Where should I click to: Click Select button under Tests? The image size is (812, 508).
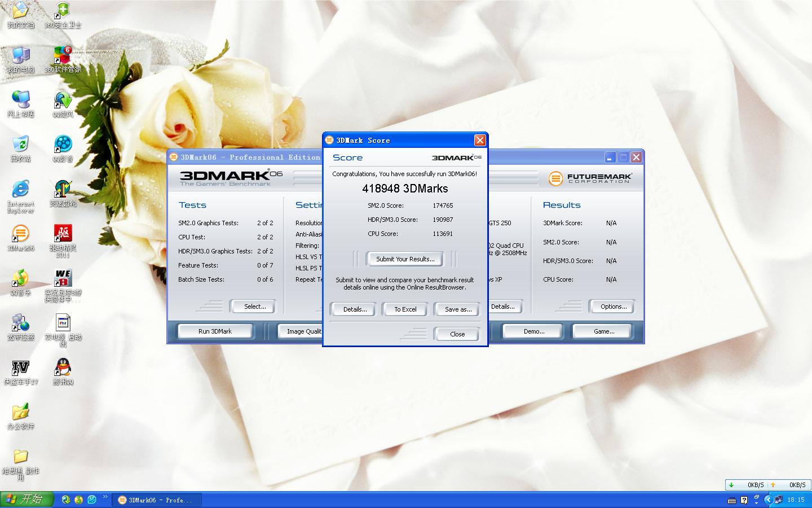pos(254,306)
